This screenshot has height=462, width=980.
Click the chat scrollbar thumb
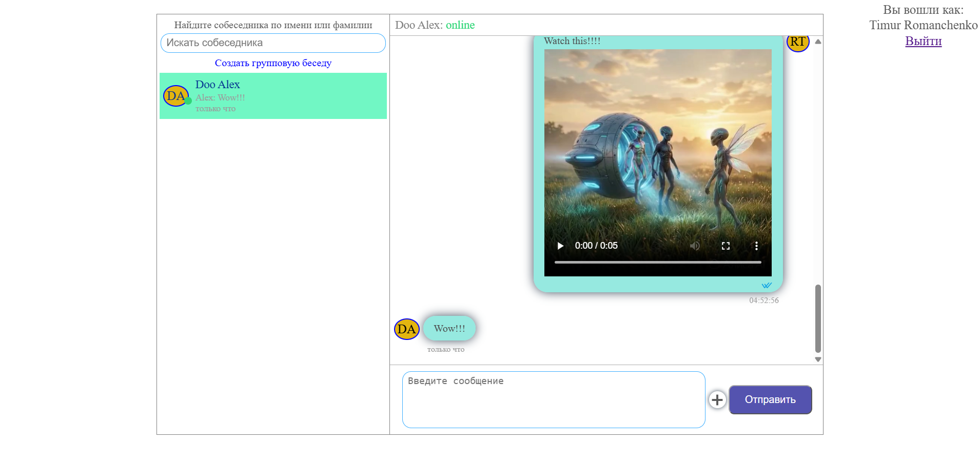pyautogui.click(x=818, y=318)
